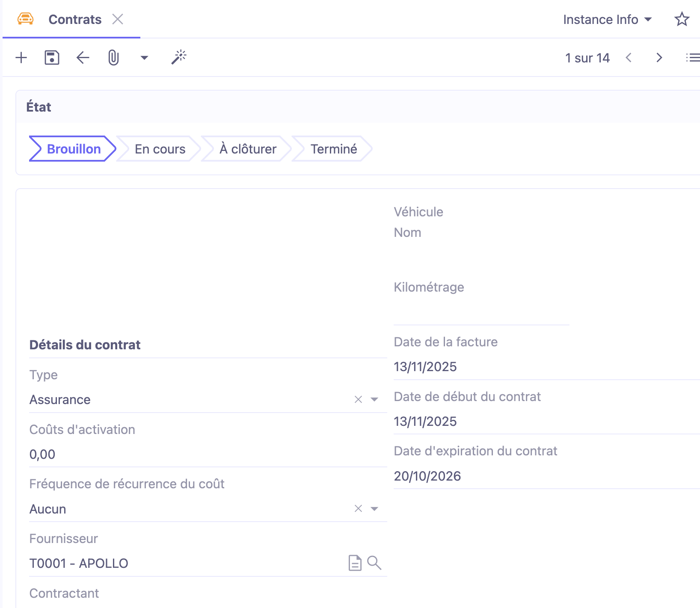Switch to list view icon
The height and width of the screenshot is (608, 700).
tap(692, 58)
